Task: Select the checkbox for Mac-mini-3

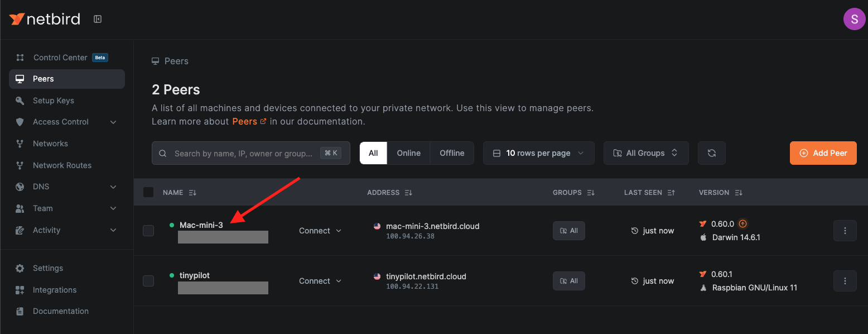Action: [148, 230]
